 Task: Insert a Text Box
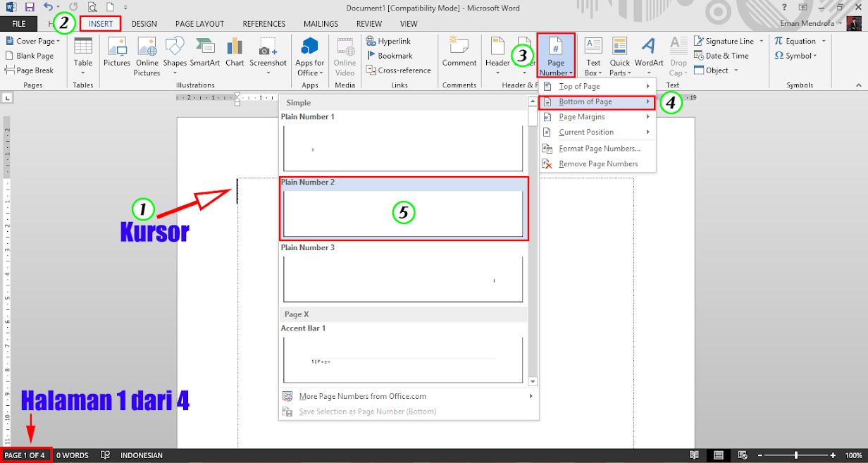593,56
